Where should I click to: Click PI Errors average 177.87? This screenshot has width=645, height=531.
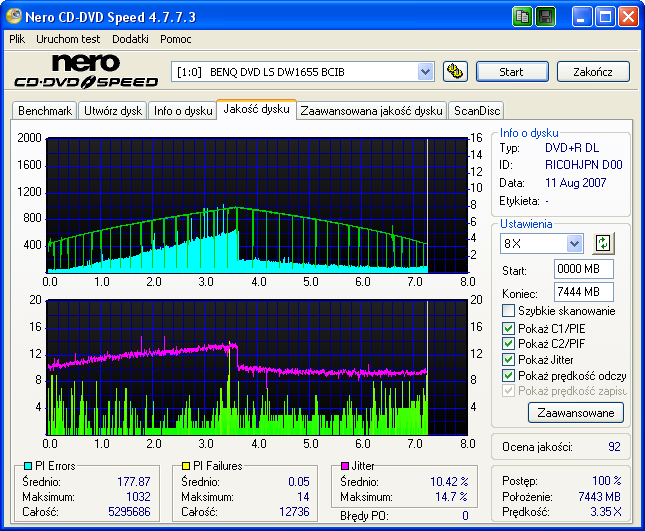click(x=134, y=482)
